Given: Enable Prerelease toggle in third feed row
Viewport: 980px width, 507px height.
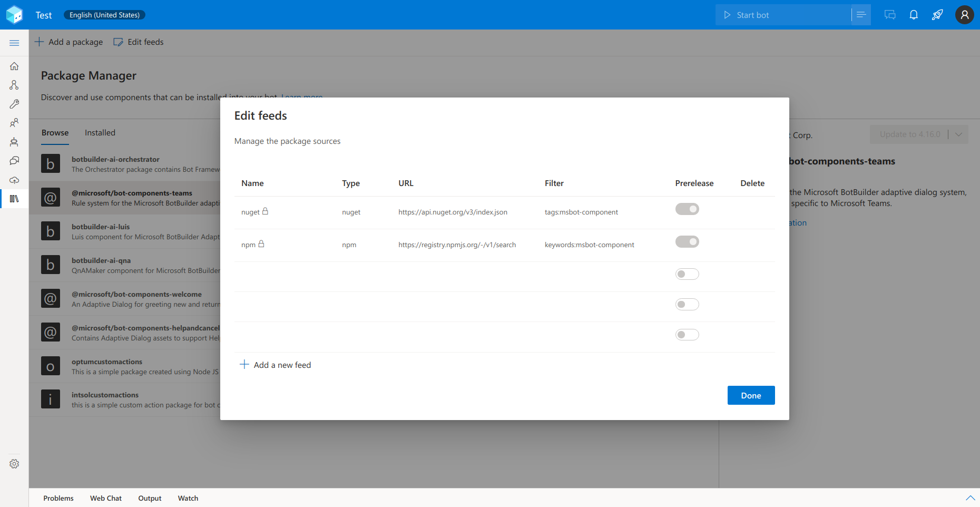Looking at the screenshot, I should pyautogui.click(x=687, y=274).
